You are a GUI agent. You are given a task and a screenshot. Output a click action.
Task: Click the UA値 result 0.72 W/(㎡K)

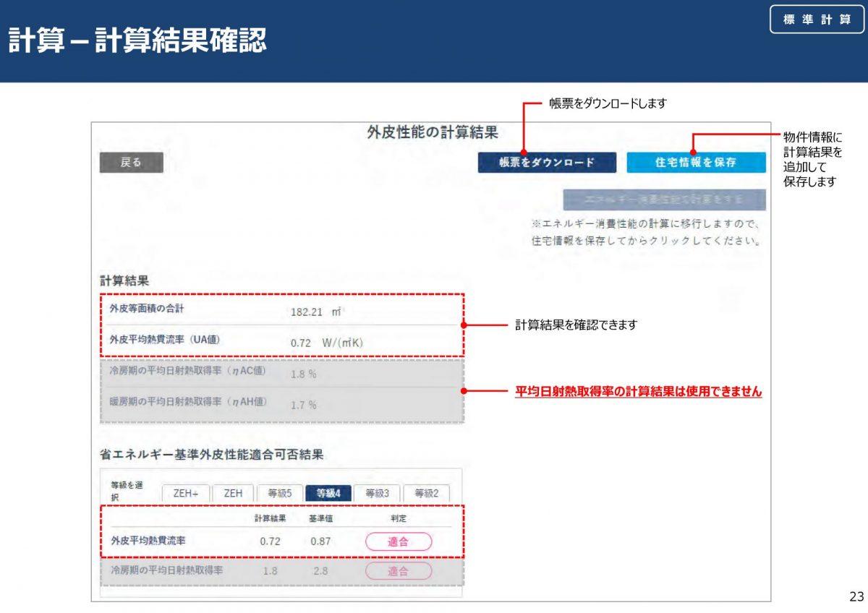tap(326, 343)
